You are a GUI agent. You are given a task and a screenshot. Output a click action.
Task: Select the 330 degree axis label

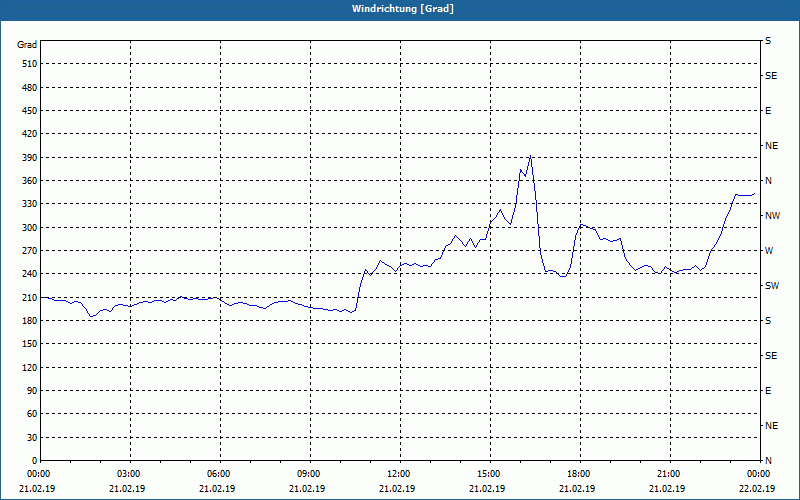click(30, 204)
